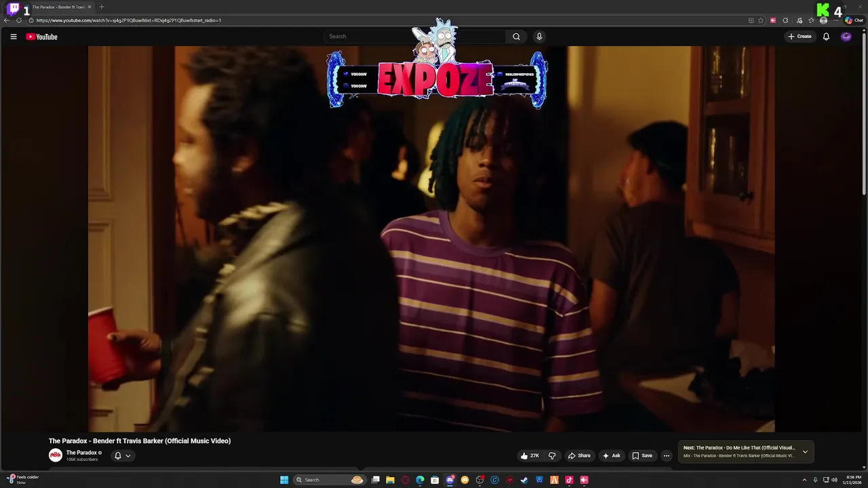Share the video via Share button
Screen dimensions: 868x488
579,455
